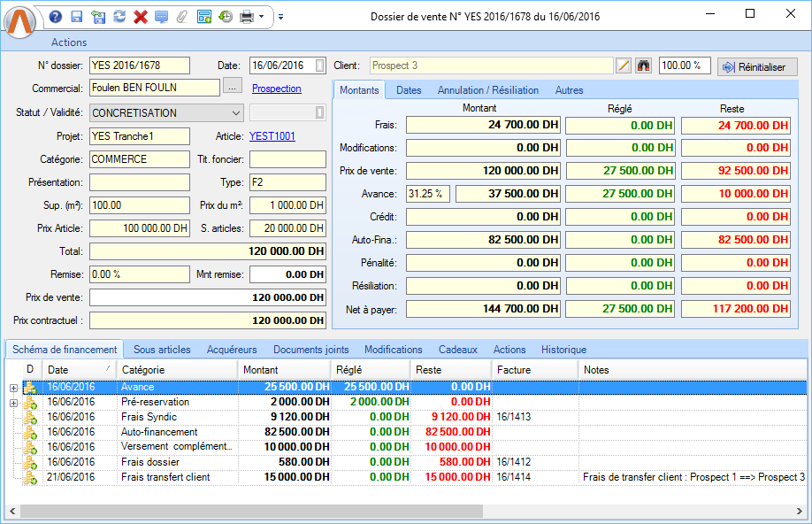Viewport: 812px width, 524px height.
Task: Click the Réinitialiser button
Action: pos(757,66)
